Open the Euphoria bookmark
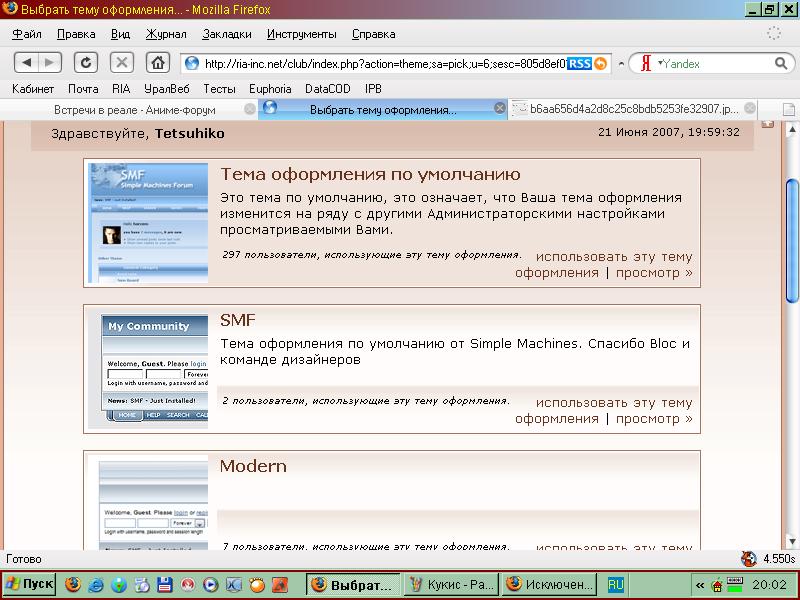800x600 pixels. point(270,89)
